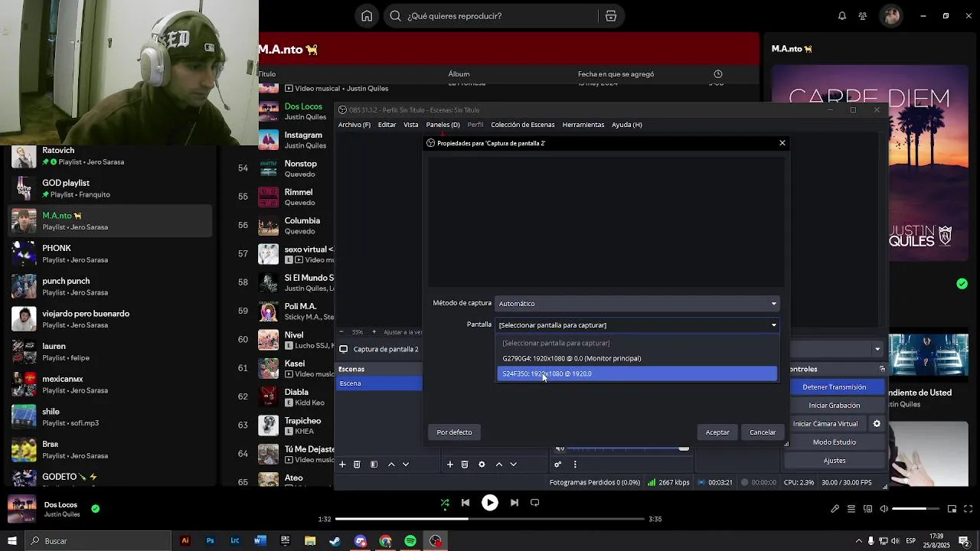Open OBS Paneles menu
Viewport: 980px width, 551px height.
coord(443,125)
